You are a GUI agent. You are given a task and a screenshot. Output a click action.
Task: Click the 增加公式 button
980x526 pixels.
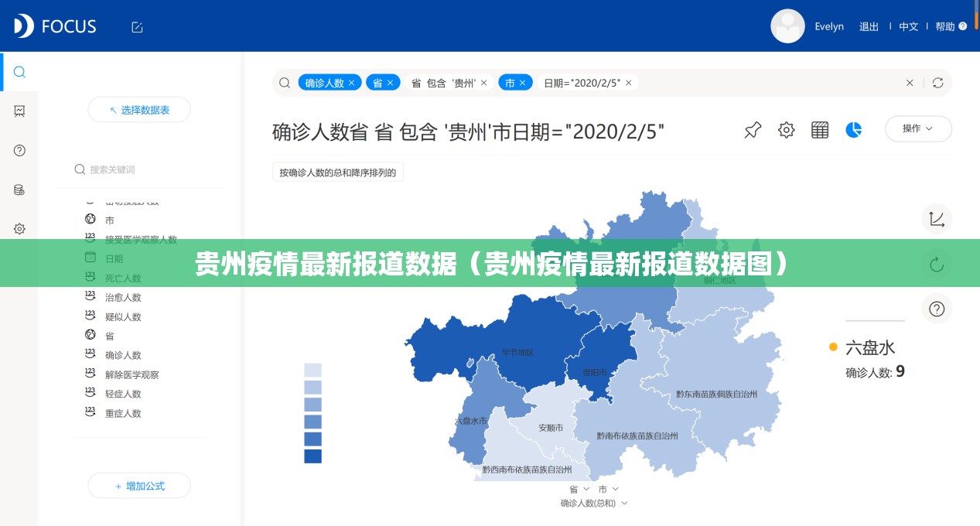[x=139, y=486]
